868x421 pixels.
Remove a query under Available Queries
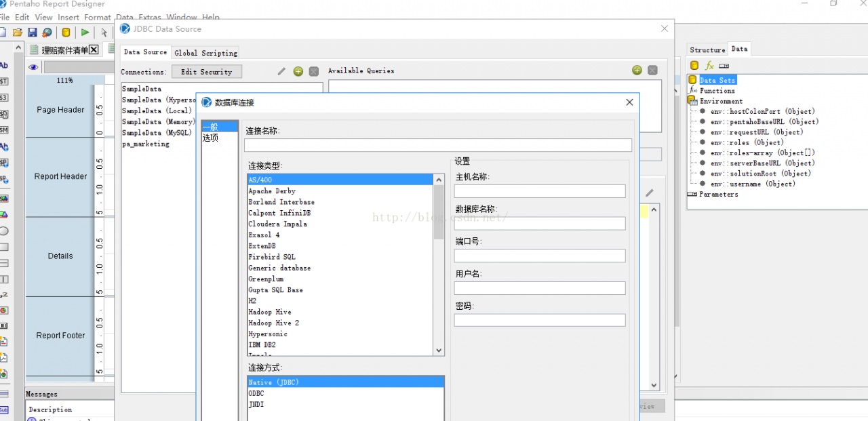click(652, 70)
